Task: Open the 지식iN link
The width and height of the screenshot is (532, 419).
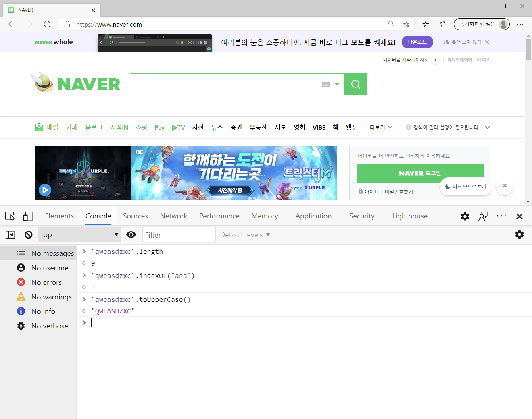Action: pyautogui.click(x=119, y=127)
